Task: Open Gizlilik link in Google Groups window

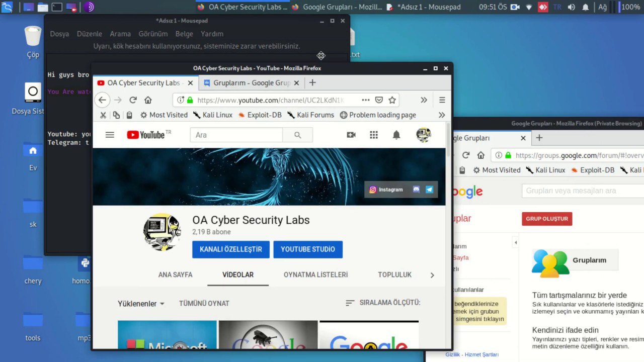Action: 453,354
